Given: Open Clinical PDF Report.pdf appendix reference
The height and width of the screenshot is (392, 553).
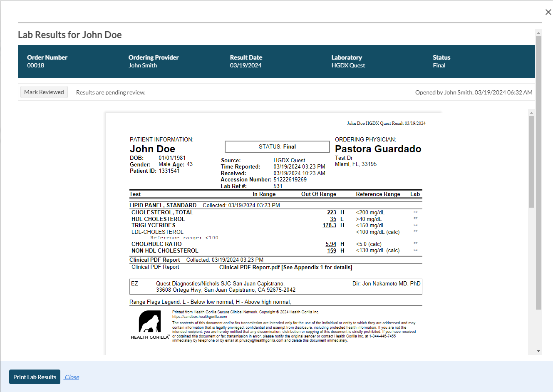Looking at the screenshot, I should click(x=285, y=268).
